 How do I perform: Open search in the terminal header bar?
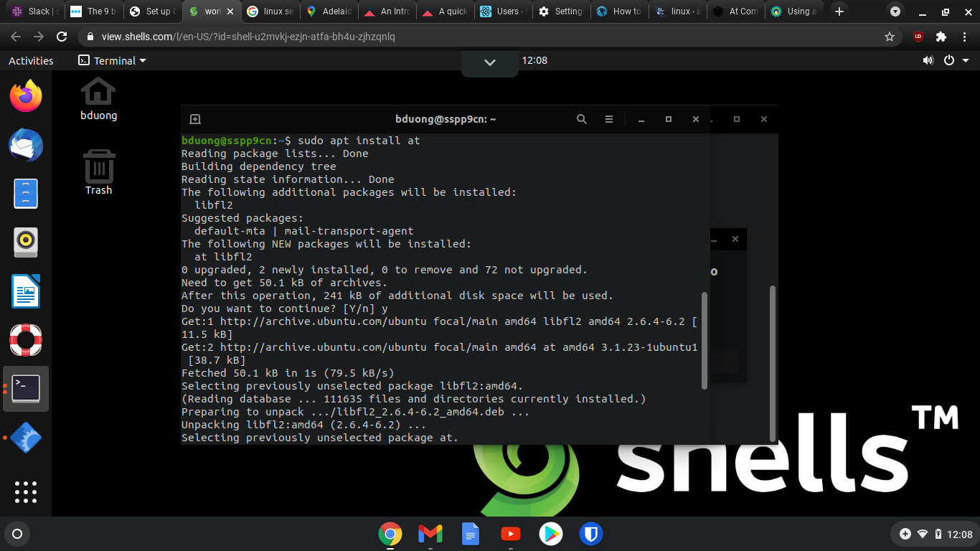582,119
